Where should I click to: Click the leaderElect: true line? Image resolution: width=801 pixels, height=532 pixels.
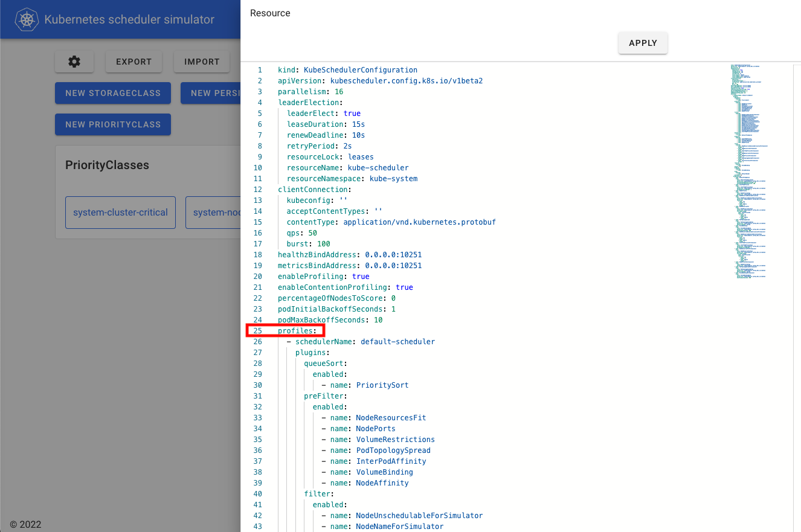(x=324, y=114)
